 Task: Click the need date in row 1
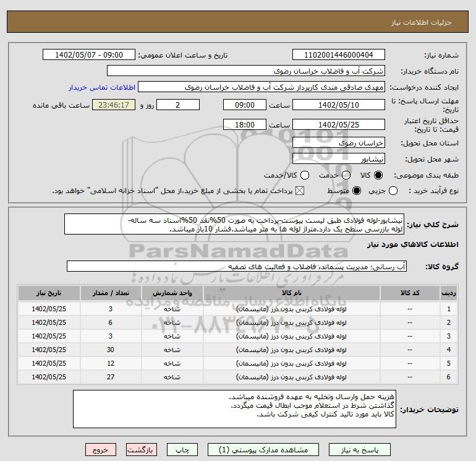click(x=49, y=309)
